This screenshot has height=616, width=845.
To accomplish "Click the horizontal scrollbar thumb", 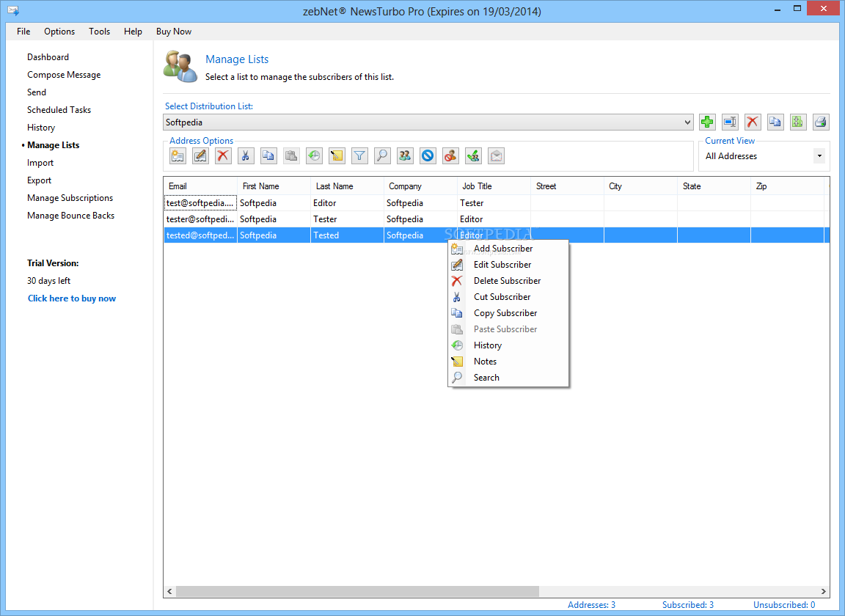I will tap(357, 591).
